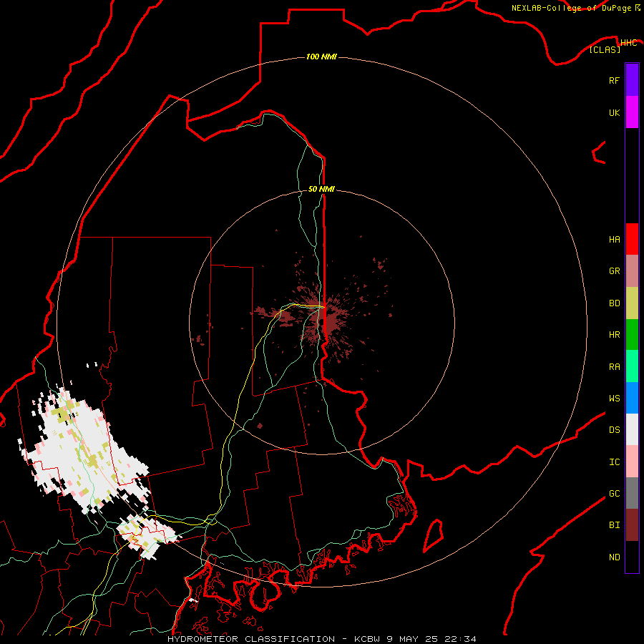Click the HHC product code text
The height and width of the screenshot is (644, 644).
[629, 43]
